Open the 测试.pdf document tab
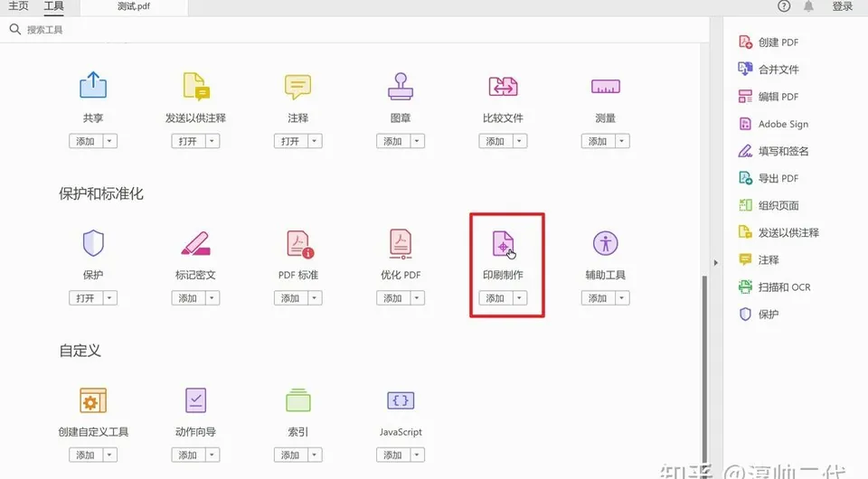This screenshot has width=868, height=479. pyautogui.click(x=134, y=6)
